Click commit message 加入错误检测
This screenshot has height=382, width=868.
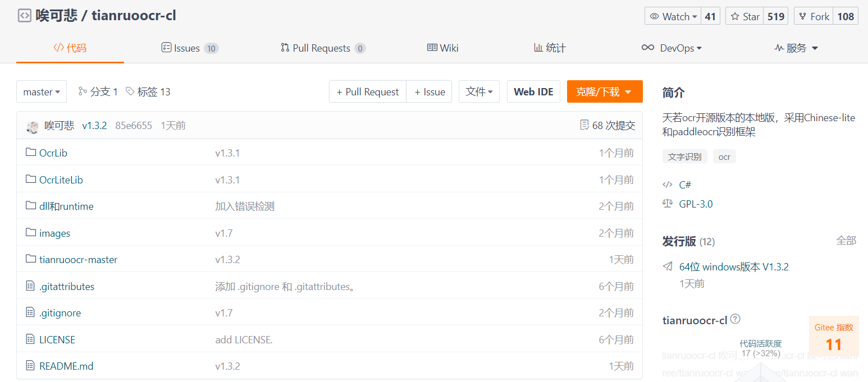click(245, 206)
